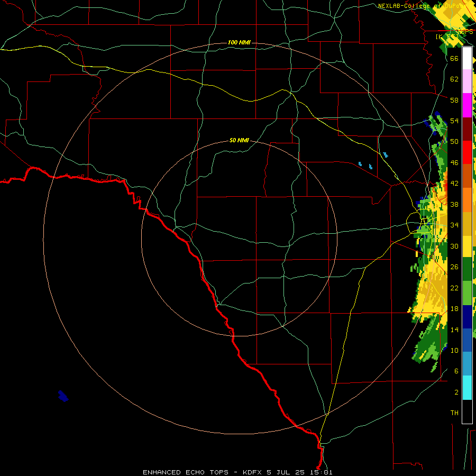
Task: Click the "100 NMI" range ring label
Action: 239,42
